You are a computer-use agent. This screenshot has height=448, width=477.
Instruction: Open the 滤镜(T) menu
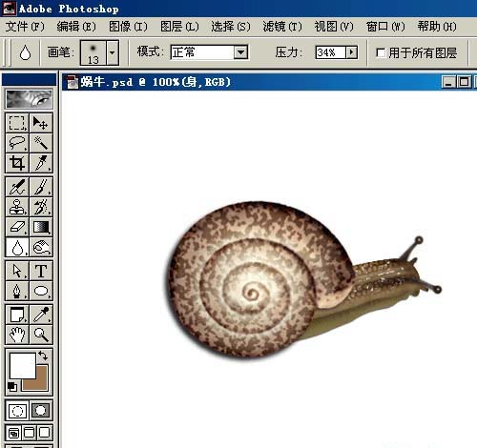click(282, 27)
